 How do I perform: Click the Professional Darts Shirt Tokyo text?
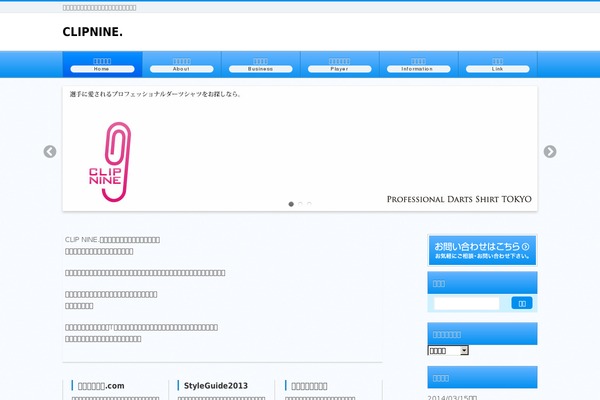(x=459, y=199)
